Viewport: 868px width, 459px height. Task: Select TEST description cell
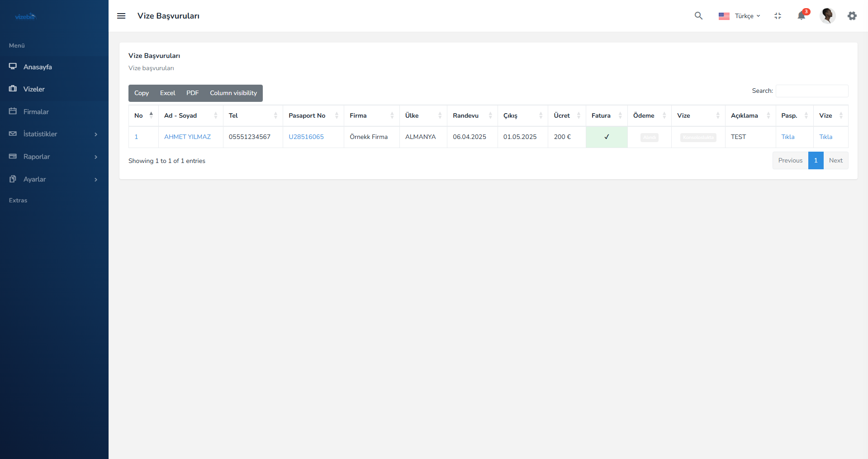(x=750, y=137)
